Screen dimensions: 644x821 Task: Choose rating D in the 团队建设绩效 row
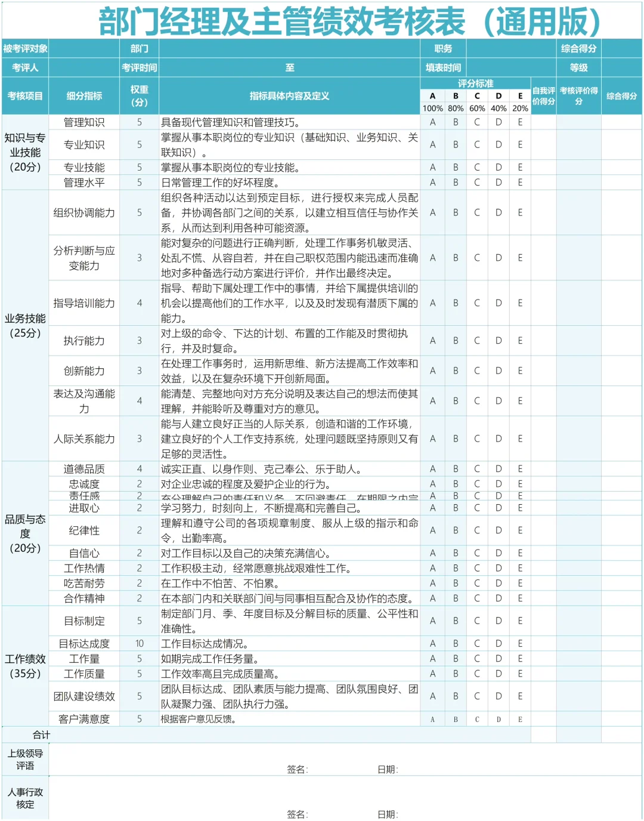coord(499,696)
